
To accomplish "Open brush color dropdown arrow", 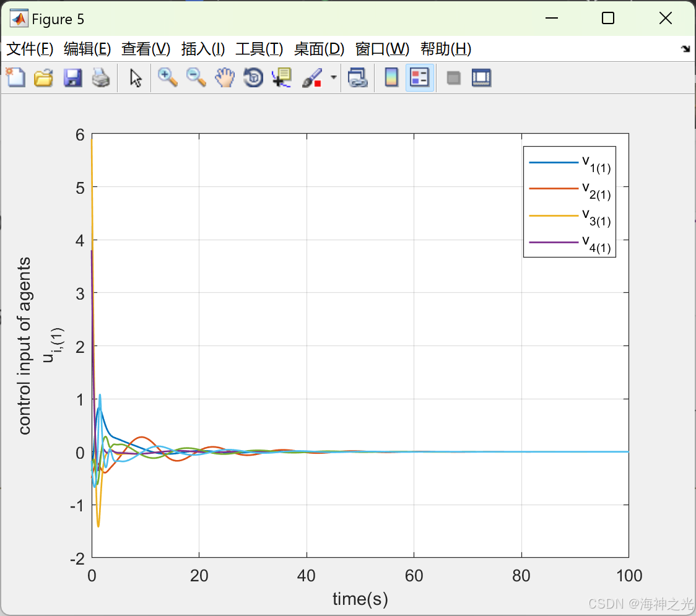I will tap(334, 77).
